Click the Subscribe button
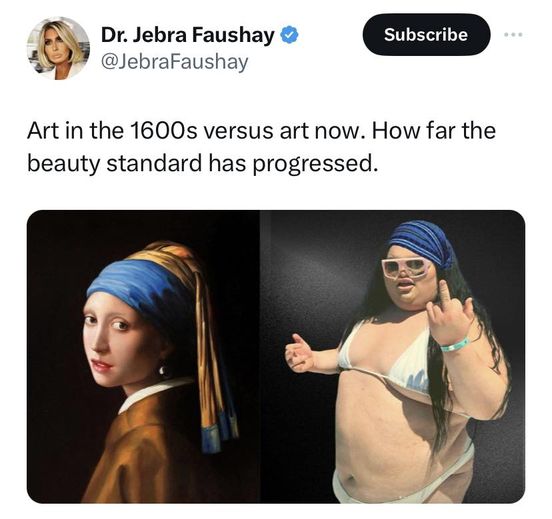 point(426,35)
